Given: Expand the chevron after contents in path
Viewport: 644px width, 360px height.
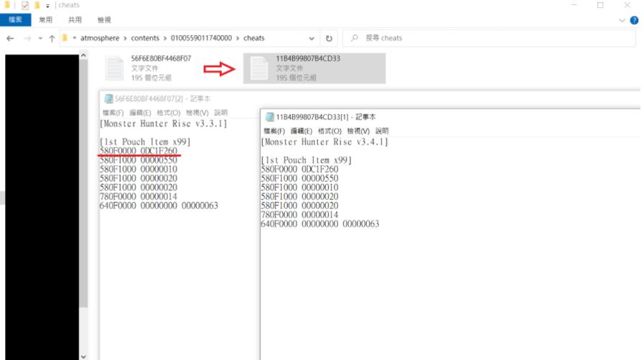Looking at the screenshot, I should tap(165, 38).
